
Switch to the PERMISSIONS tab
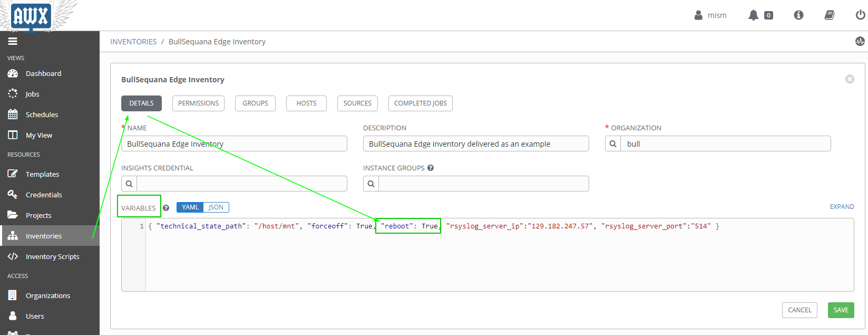click(x=198, y=103)
